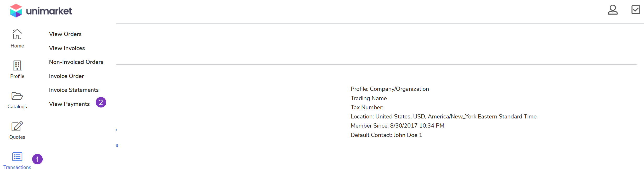Click the Quotes label text
The width and height of the screenshot is (644, 180).
pyautogui.click(x=17, y=137)
